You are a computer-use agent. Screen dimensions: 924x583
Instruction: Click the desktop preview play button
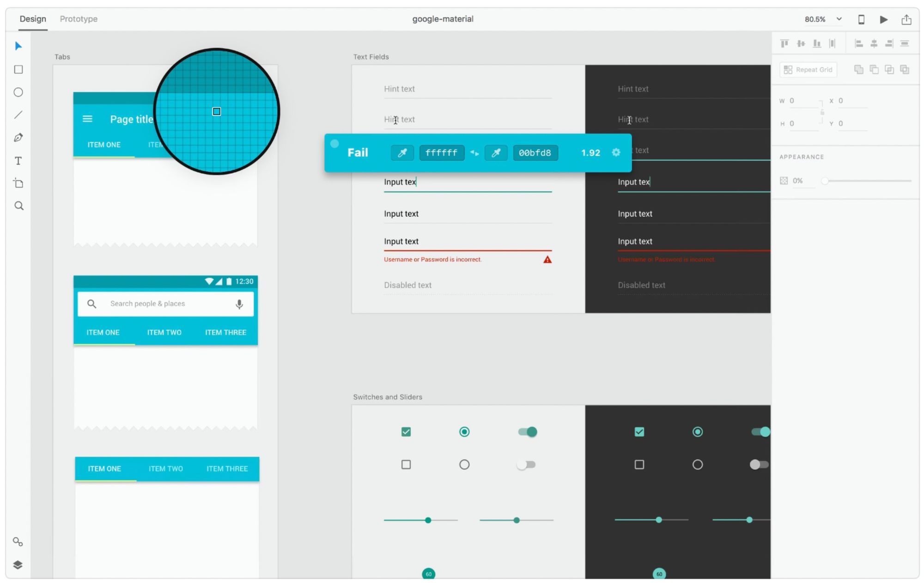(x=883, y=19)
